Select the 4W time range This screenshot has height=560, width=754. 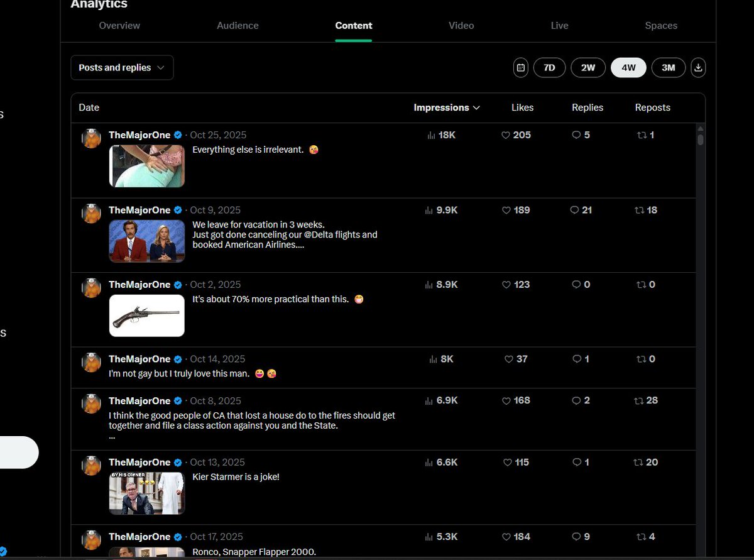(x=628, y=67)
